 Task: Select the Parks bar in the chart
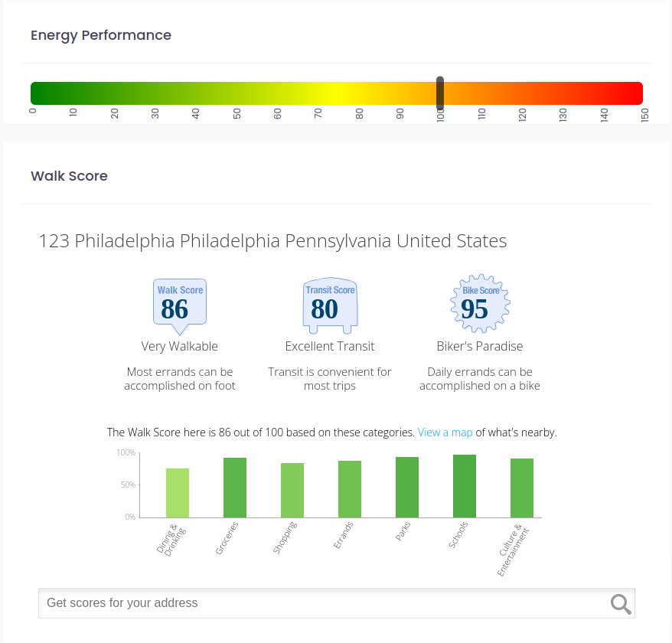coord(407,487)
